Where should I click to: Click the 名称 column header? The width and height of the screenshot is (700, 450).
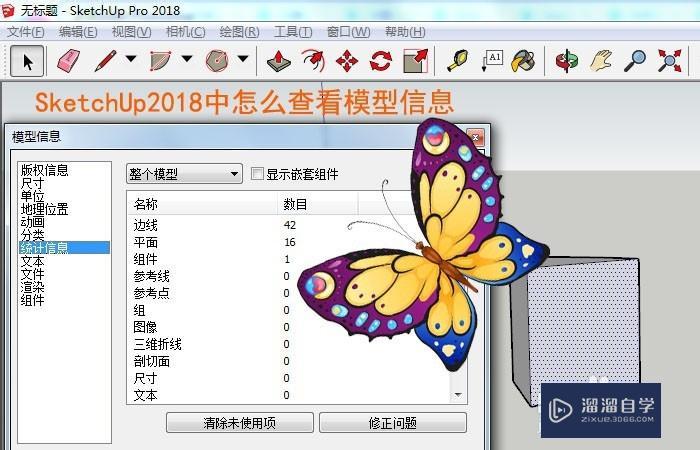(x=202, y=204)
